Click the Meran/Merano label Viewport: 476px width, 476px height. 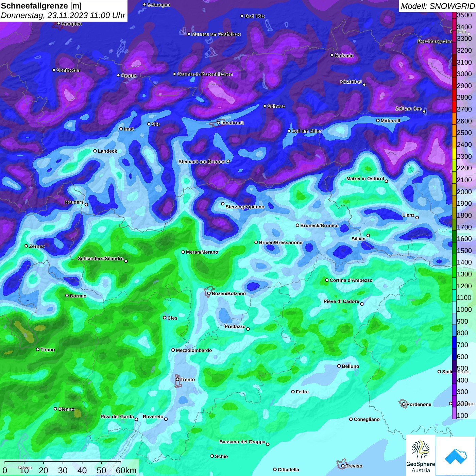(202, 252)
